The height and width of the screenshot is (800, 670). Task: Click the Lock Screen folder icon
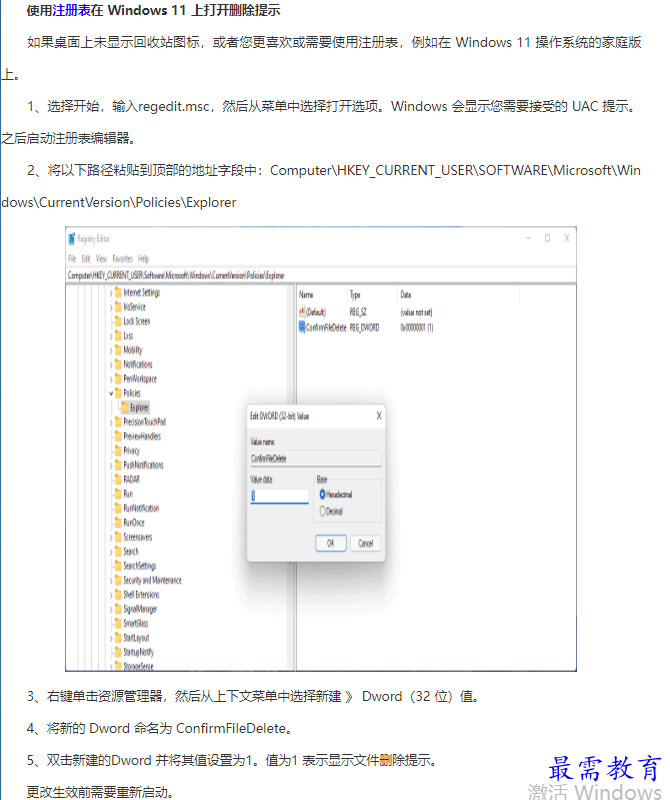[x=118, y=321]
